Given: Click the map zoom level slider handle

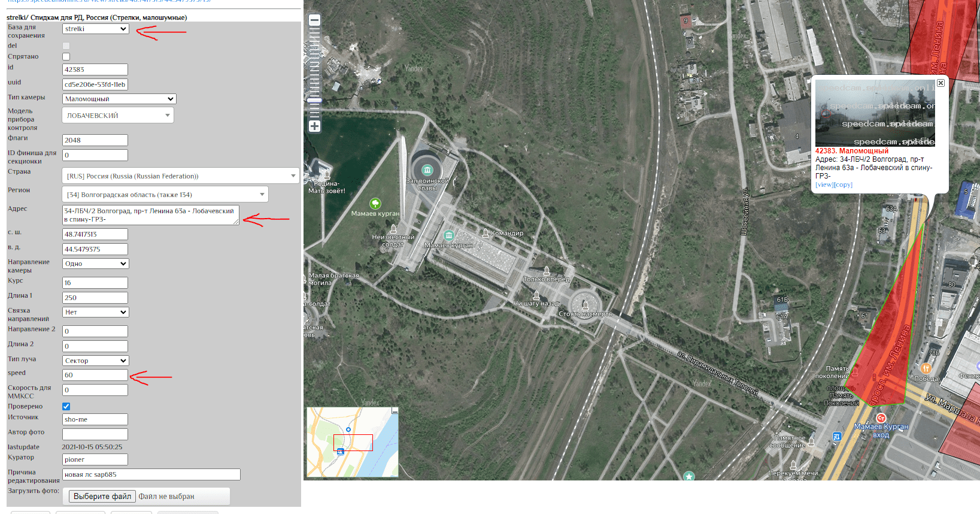Looking at the screenshot, I should 314,100.
